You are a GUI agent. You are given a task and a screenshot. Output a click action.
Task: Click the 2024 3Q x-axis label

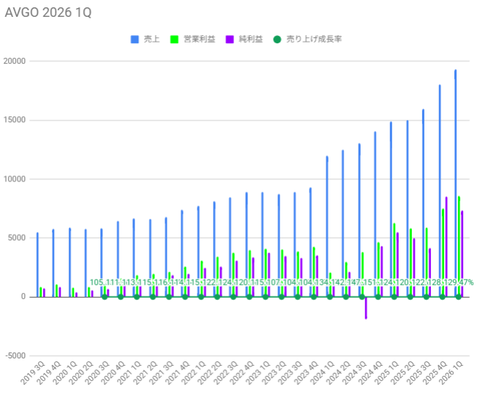354,373
